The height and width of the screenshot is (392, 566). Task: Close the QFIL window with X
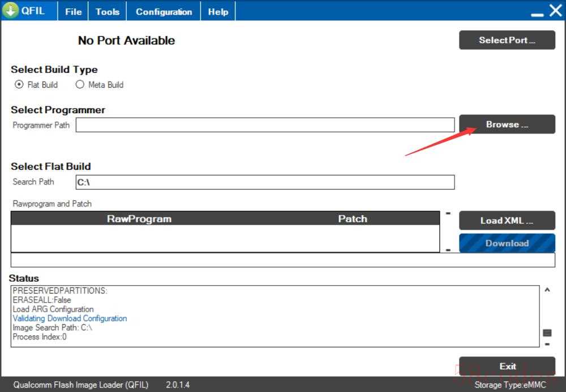tap(555, 11)
